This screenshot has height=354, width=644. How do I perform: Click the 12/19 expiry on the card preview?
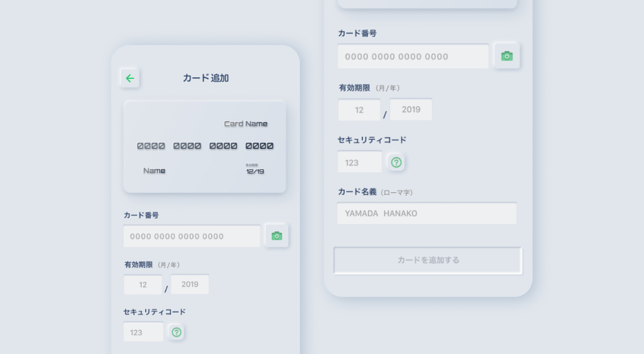click(x=255, y=171)
